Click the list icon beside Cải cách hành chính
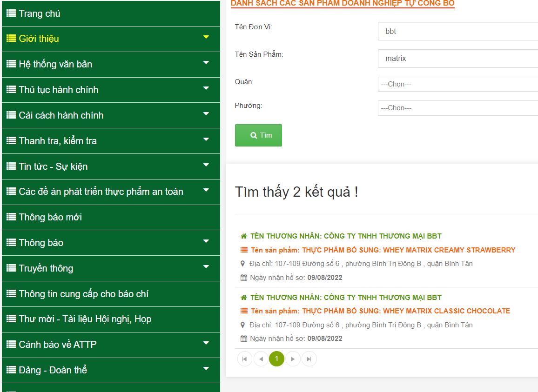This screenshot has width=538, height=392. 11,115
